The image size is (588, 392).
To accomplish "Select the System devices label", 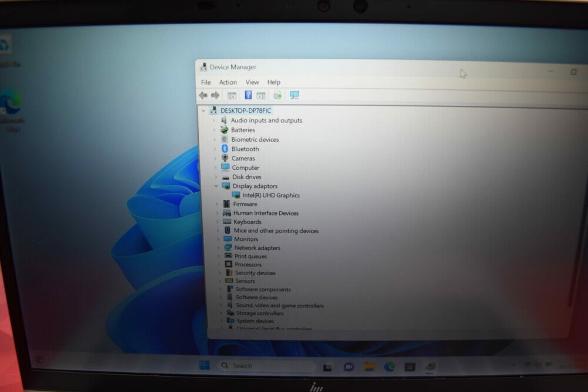I will (255, 321).
